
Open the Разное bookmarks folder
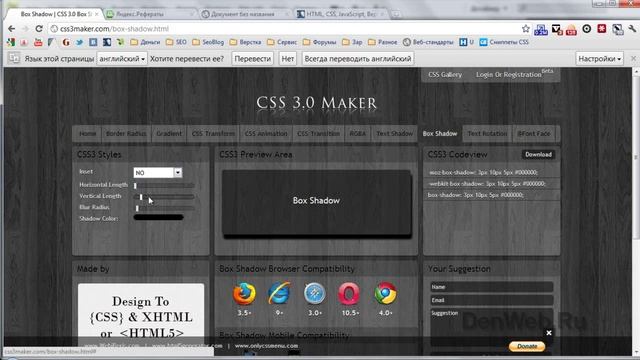pyautogui.click(x=382, y=42)
